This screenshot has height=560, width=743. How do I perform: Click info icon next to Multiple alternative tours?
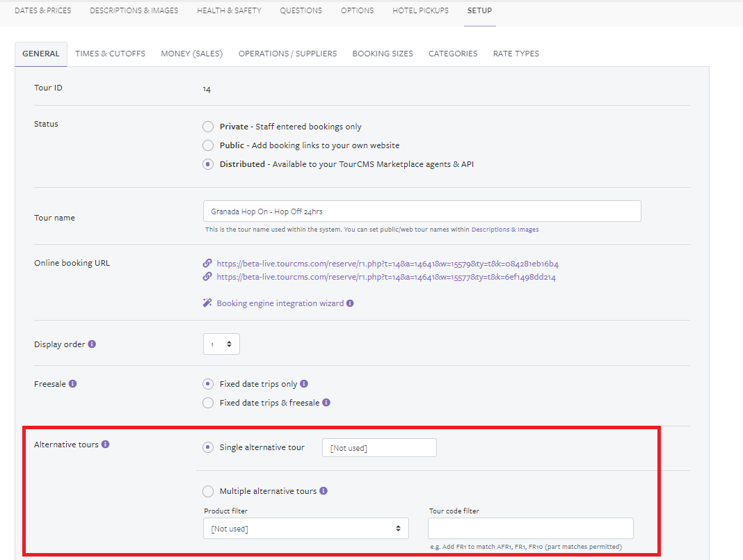point(323,491)
